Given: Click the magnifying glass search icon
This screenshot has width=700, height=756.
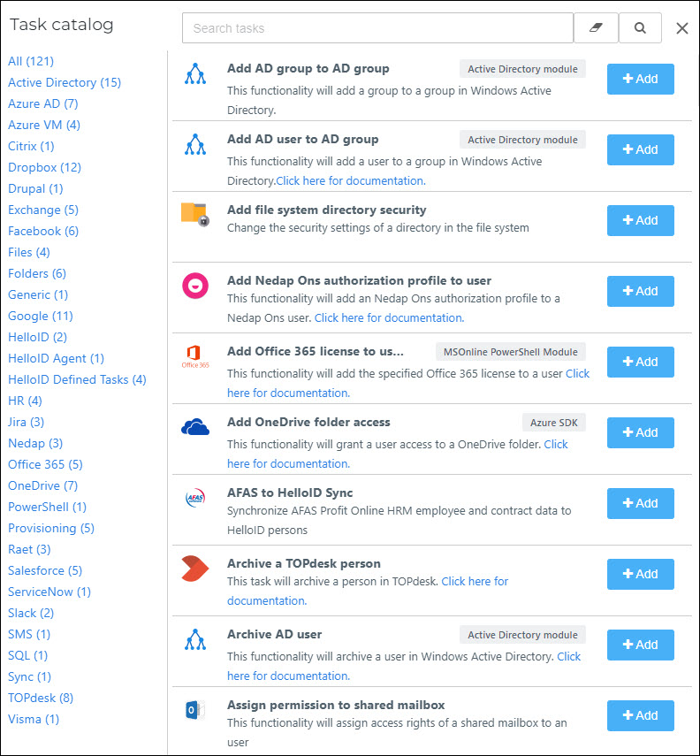Looking at the screenshot, I should [x=640, y=28].
